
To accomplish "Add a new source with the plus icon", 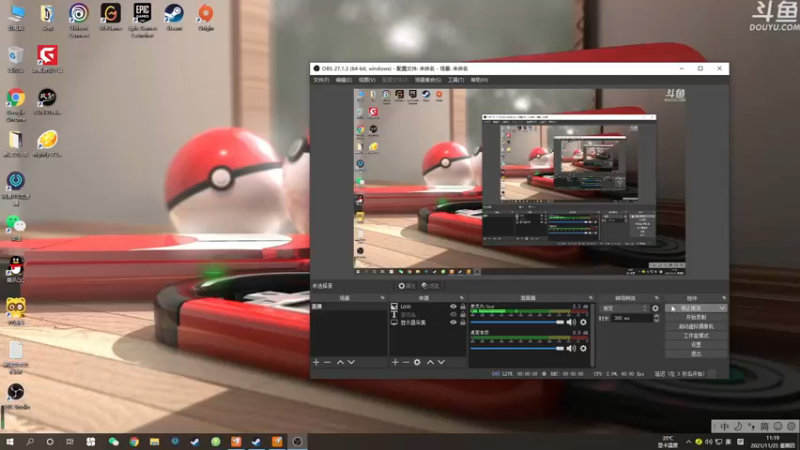I will click(x=395, y=362).
